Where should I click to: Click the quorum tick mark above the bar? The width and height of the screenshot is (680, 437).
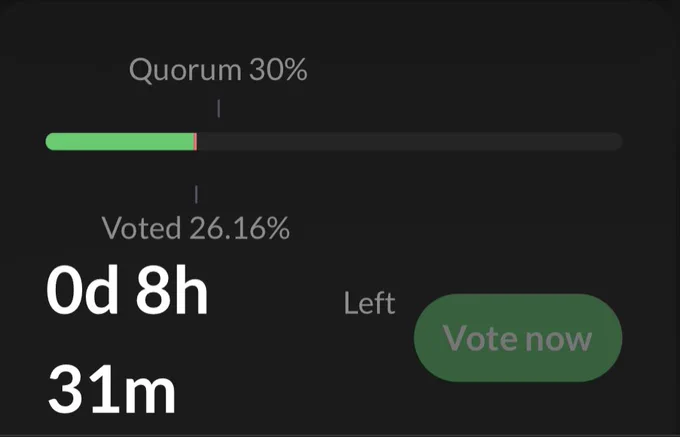click(219, 108)
